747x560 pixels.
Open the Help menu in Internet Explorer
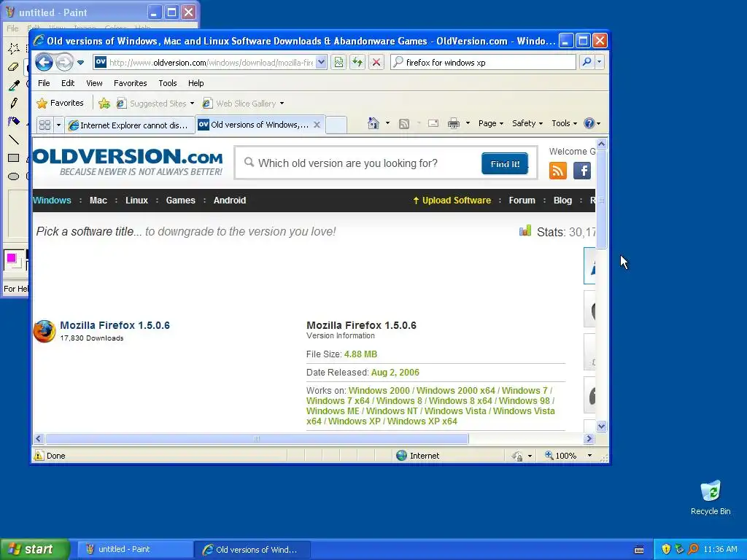196,83
